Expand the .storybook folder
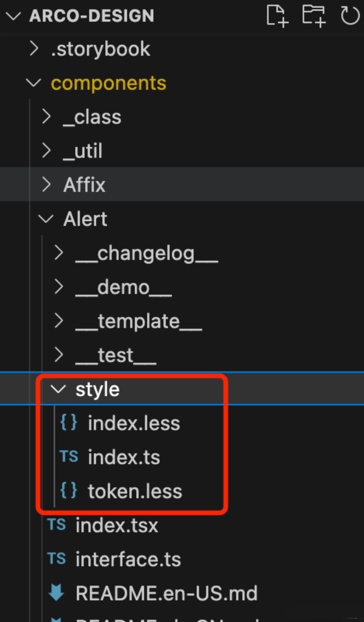This screenshot has height=622, width=364. pos(34,49)
